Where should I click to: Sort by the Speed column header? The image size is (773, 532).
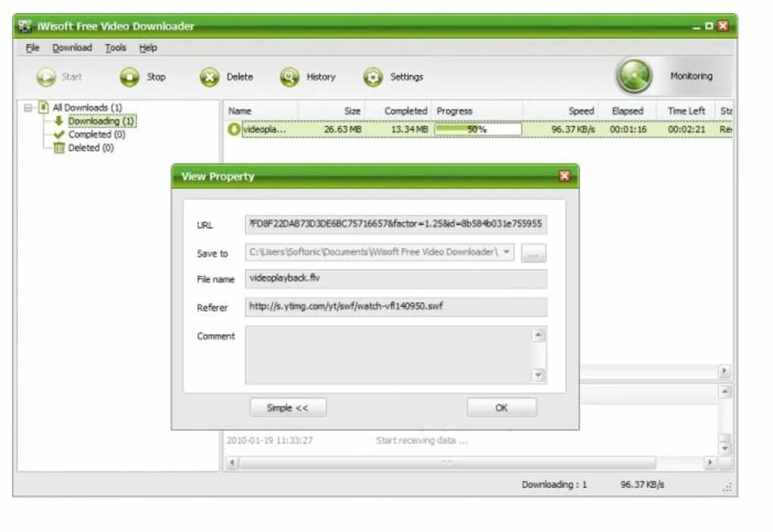(560, 111)
